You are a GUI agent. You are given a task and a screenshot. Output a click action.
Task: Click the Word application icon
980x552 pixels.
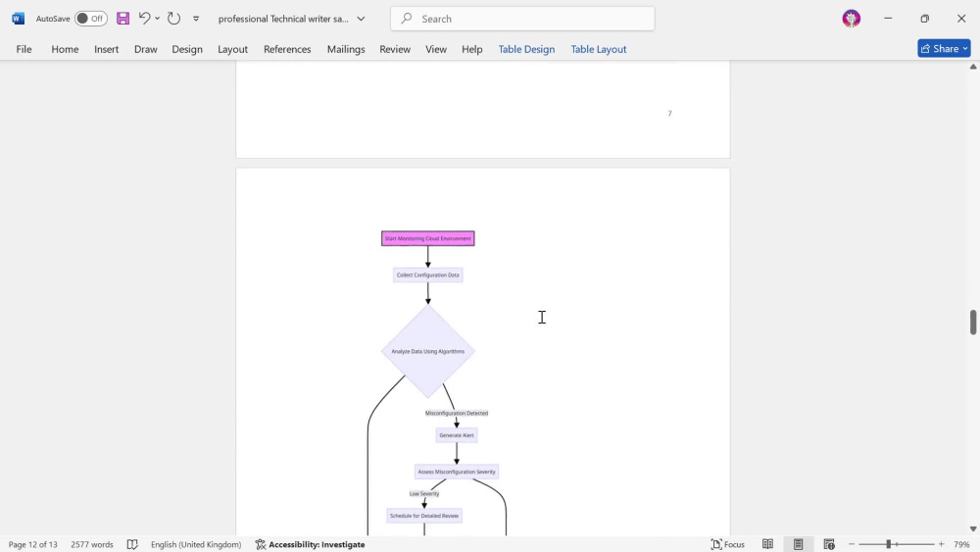[x=18, y=19]
